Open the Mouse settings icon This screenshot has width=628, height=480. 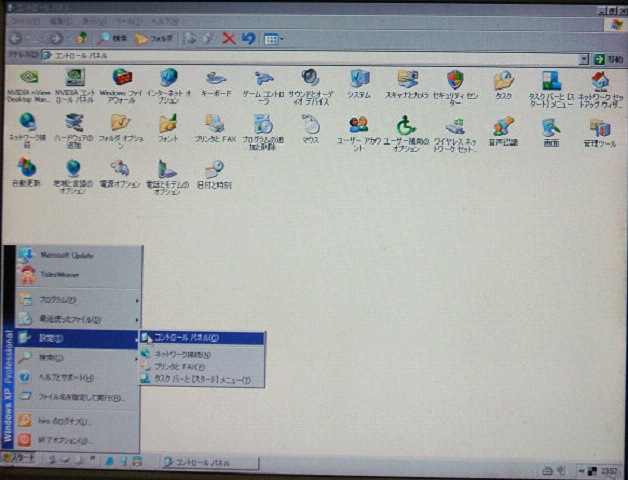310,126
